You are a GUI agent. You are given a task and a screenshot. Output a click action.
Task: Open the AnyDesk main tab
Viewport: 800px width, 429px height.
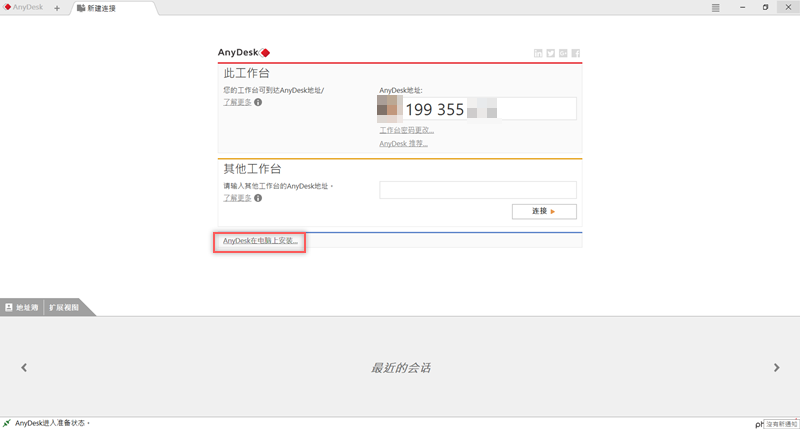23,7
